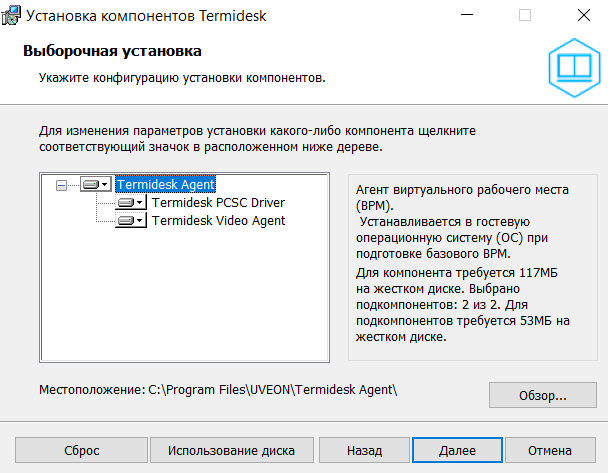Viewport: 608px width, 473px height.
Task: Click the Выборочная установка heading
Action: coord(112,51)
